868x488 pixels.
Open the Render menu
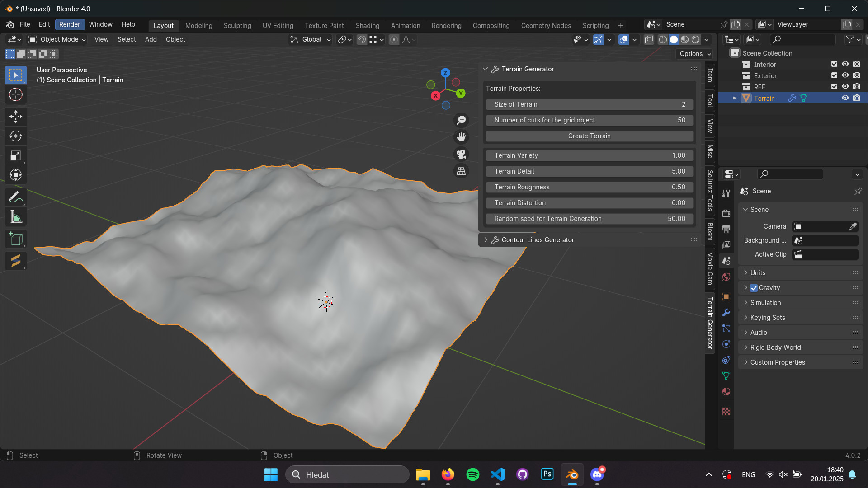[70, 24]
